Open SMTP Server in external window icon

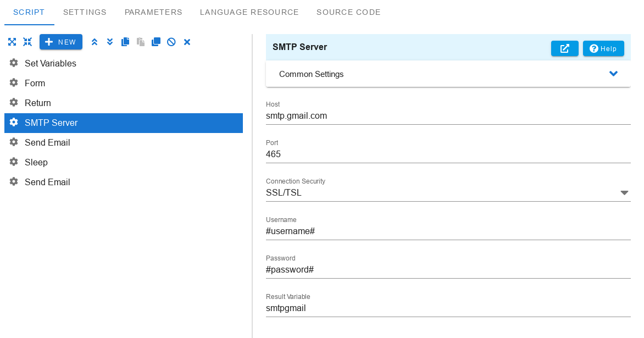point(565,48)
